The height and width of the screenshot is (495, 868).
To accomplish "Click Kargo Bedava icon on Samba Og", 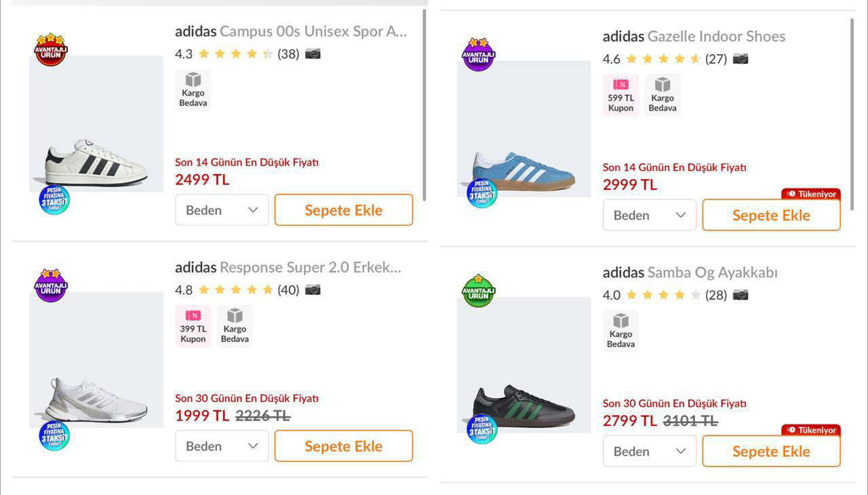I will click(620, 331).
